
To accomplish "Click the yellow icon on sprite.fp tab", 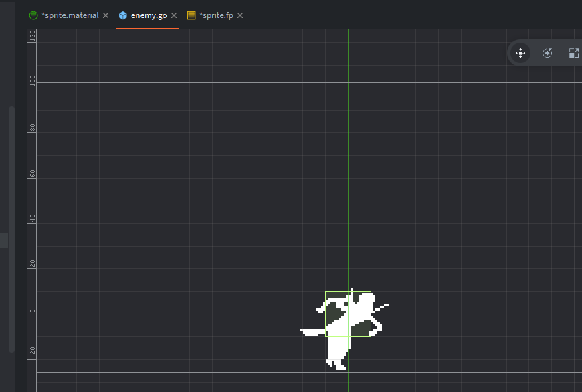I will coord(191,15).
